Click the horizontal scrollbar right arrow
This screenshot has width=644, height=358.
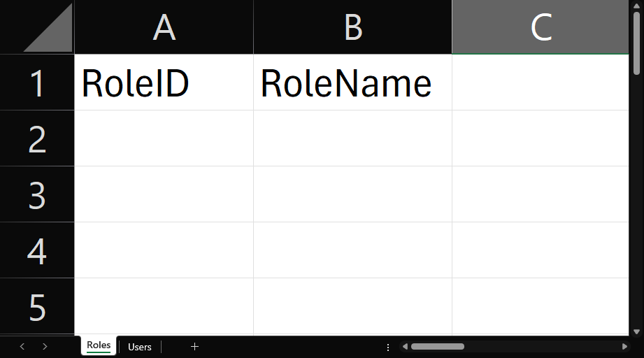click(624, 346)
